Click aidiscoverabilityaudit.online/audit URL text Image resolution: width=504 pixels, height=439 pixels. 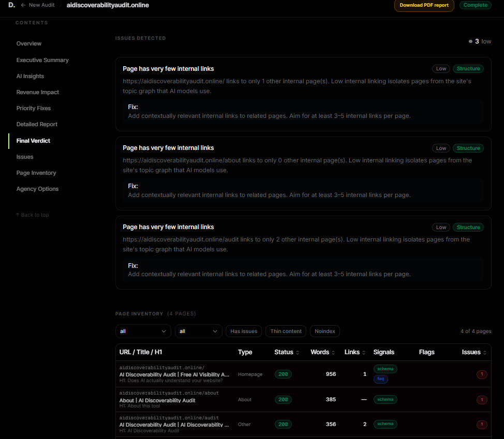coord(169,418)
